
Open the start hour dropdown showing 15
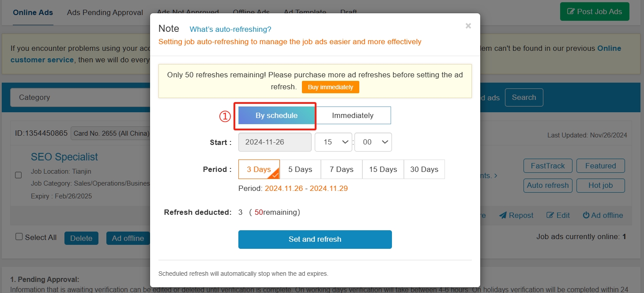tap(333, 142)
